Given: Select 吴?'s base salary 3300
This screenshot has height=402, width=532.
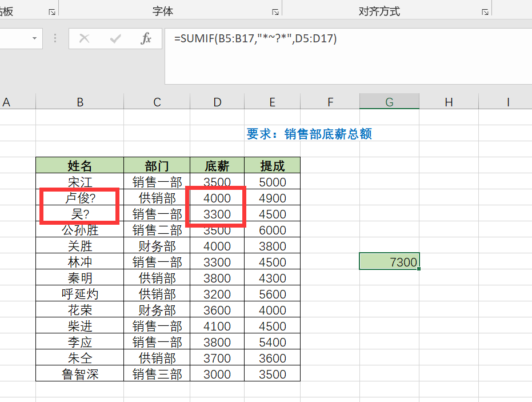Looking at the screenshot, I should [x=217, y=213].
